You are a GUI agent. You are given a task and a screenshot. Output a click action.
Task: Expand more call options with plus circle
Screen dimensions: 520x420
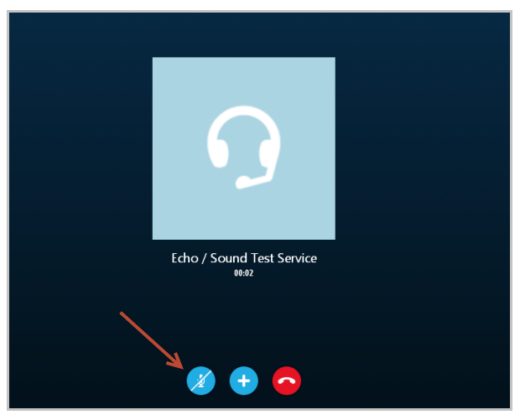coord(244,381)
